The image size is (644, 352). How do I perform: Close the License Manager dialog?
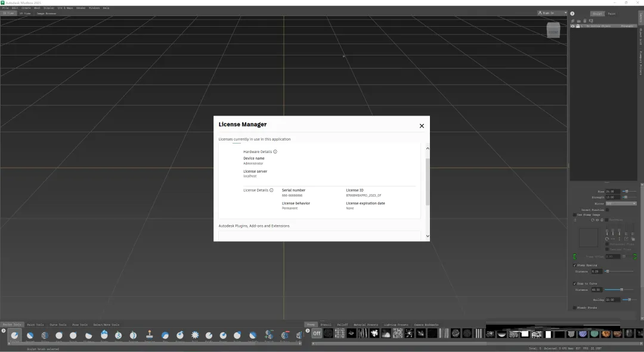pyautogui.click(x=422, y=126)
